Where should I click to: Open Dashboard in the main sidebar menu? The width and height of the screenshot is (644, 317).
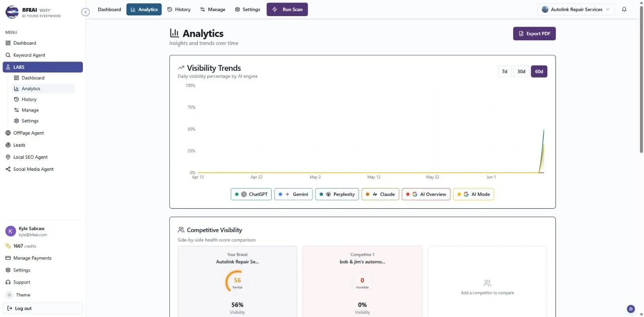(43, 43)
